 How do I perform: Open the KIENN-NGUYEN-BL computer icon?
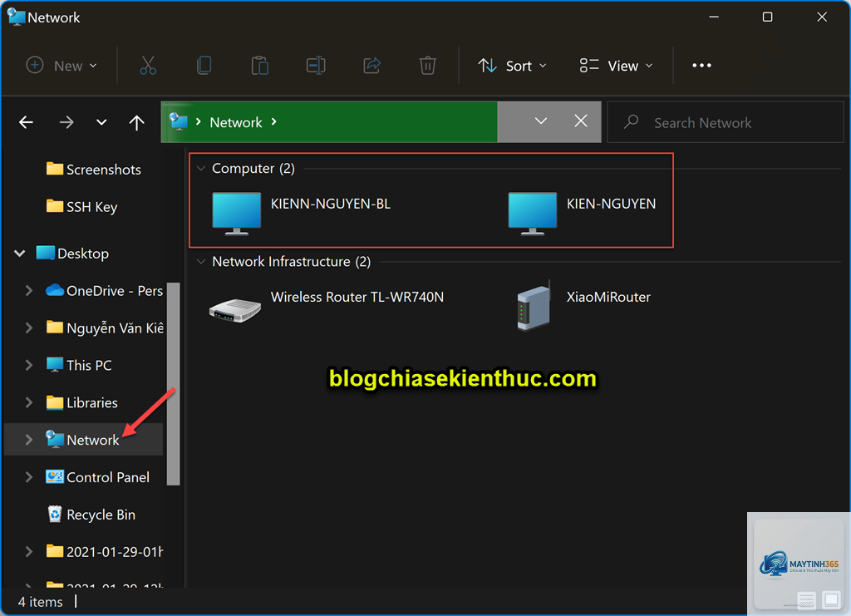point(237,214)
